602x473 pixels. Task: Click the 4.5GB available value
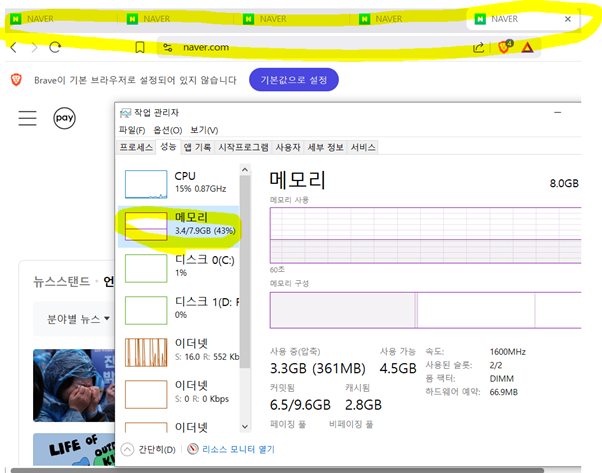(x=398, y=369)
